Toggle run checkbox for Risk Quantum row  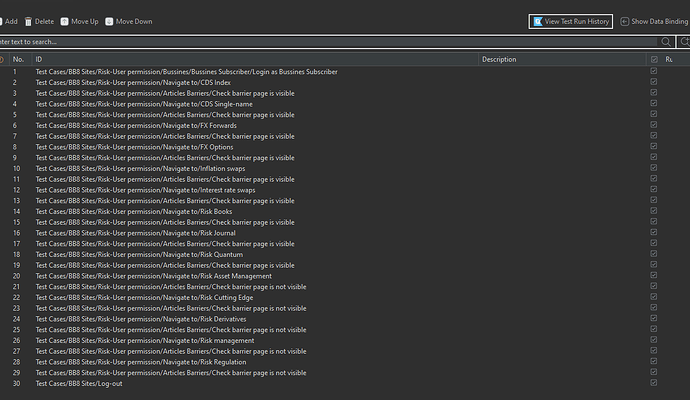point(653,253)
